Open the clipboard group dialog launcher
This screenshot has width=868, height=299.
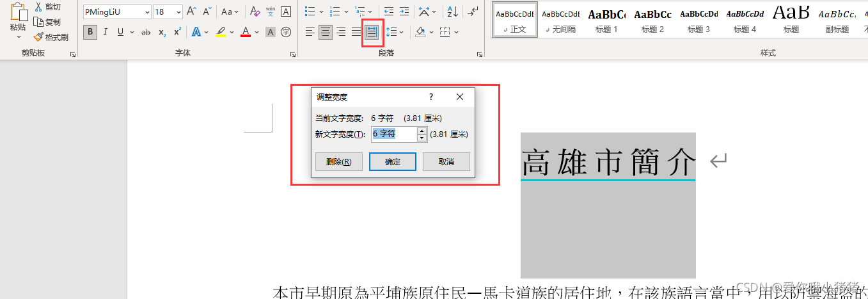click(x=73, y=54)
